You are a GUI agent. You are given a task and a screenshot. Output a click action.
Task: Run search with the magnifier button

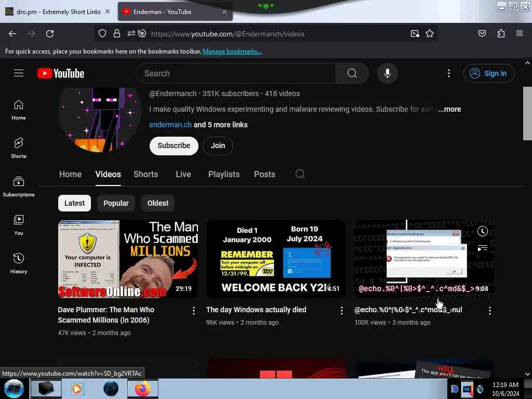click(x=352, y=73)
